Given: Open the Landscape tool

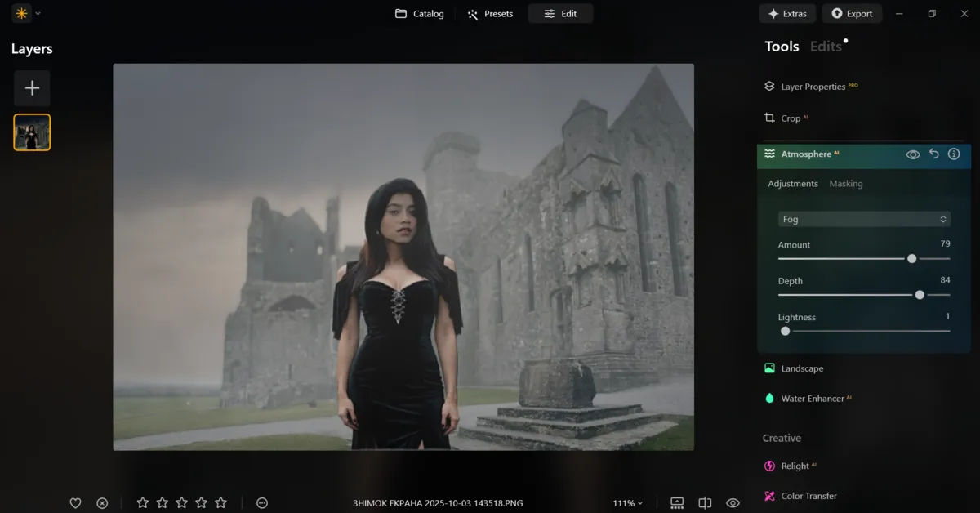Looking at the screenshot, I should [x=800, y=368].
